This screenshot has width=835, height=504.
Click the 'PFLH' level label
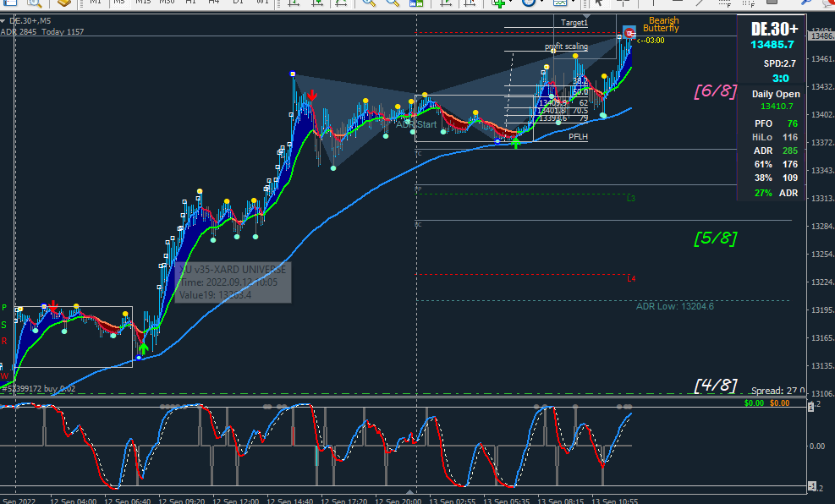[578, 137]
